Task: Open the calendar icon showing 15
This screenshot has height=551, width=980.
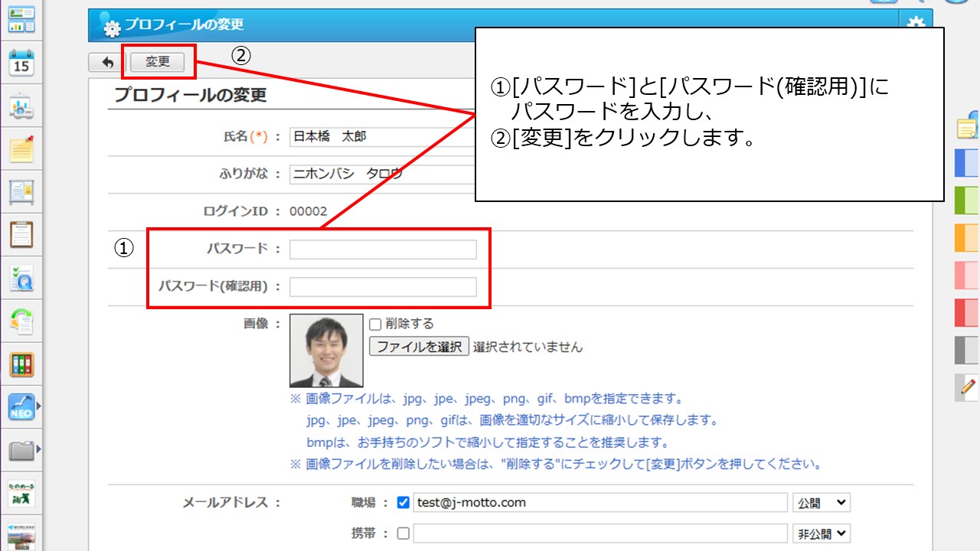Action: (21, 63)
